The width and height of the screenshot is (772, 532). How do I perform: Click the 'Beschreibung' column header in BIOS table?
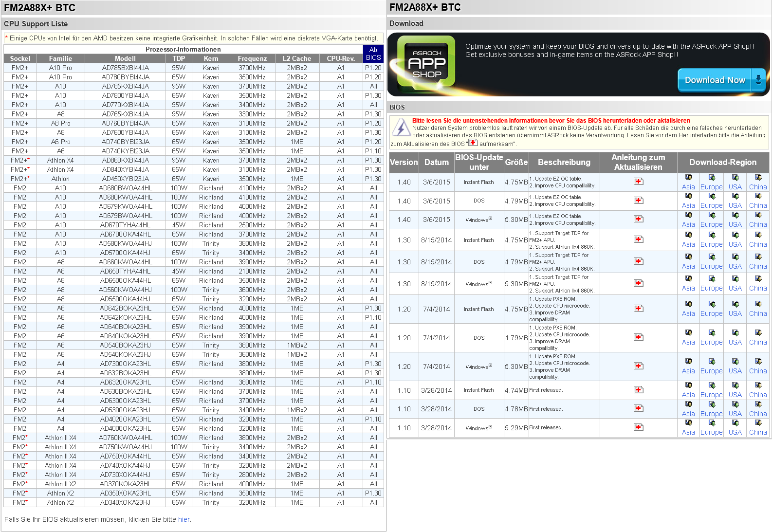[x=564, y=163]
